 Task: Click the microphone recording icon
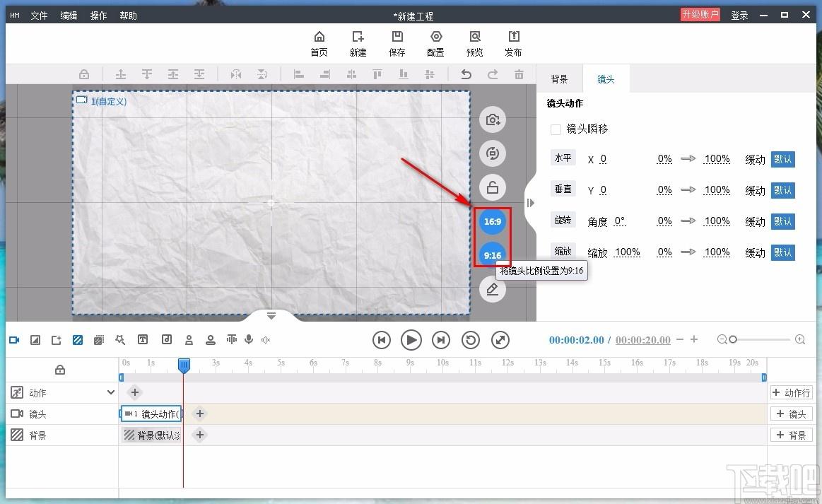249,340
